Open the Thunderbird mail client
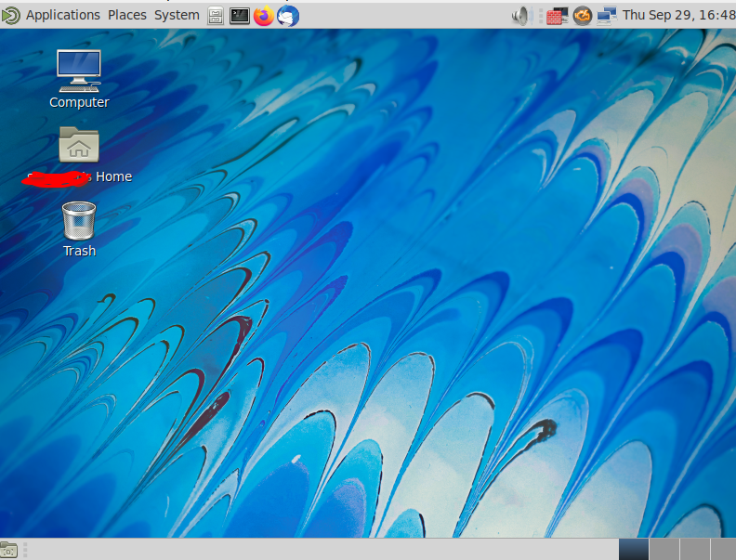 [288, 16]
